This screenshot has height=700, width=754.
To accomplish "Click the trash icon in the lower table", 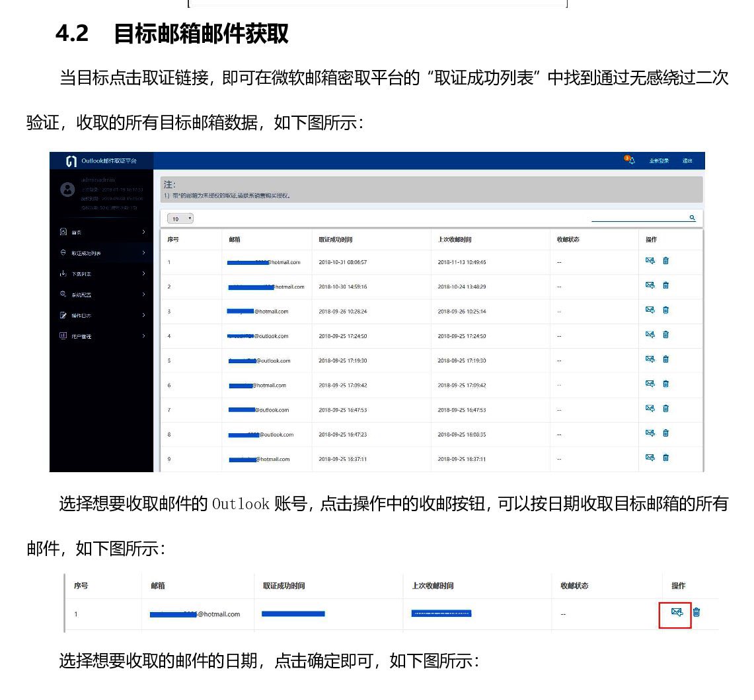I will pyautogui.click(x=697, y=612).
